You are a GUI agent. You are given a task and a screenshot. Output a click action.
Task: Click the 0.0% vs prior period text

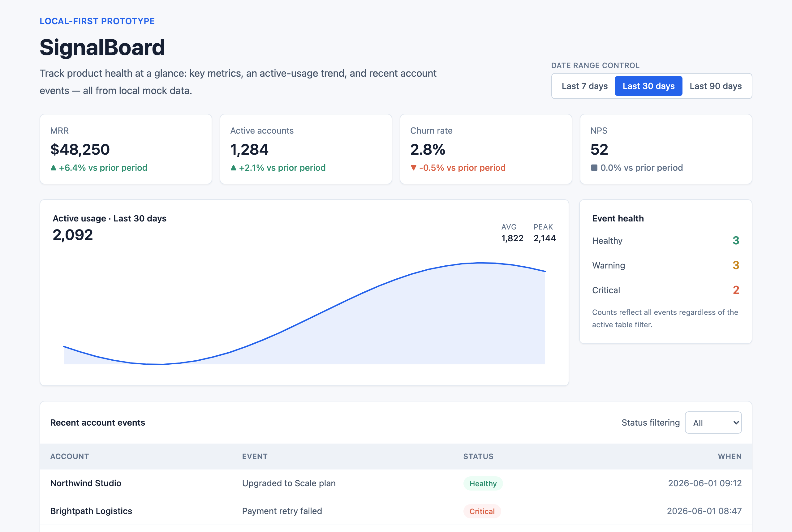pyautogui.click(x=641, y=168)
